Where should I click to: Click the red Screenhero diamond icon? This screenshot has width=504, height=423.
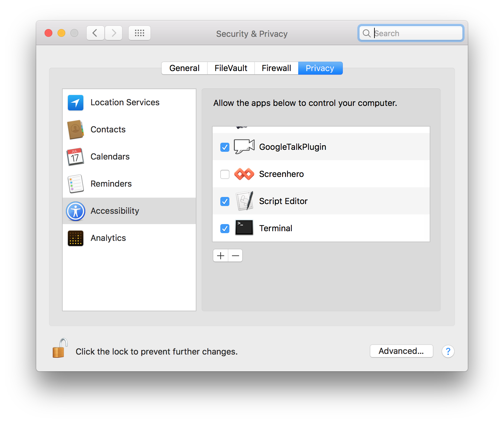point(244,174)
